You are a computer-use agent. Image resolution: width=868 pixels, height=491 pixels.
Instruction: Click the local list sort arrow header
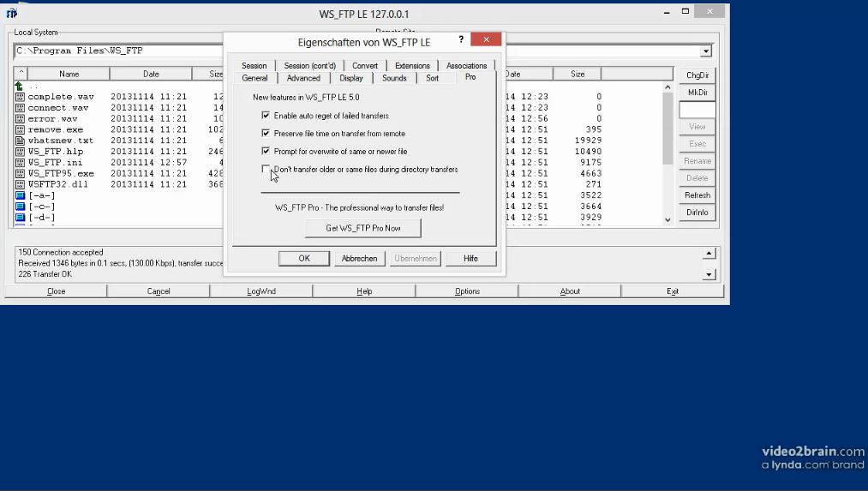(x=21, y=73)
